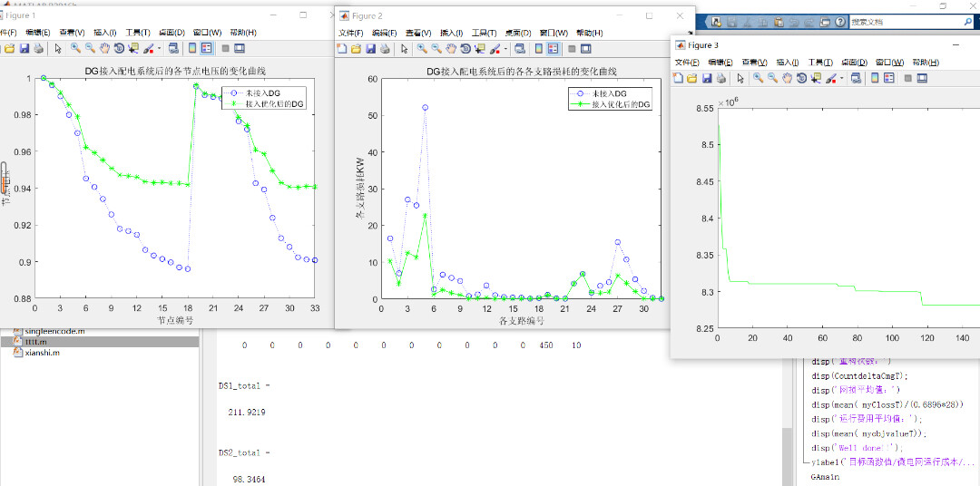
Task: Select Edit Plot arrow in Figure 1
Action: [57, 48]
